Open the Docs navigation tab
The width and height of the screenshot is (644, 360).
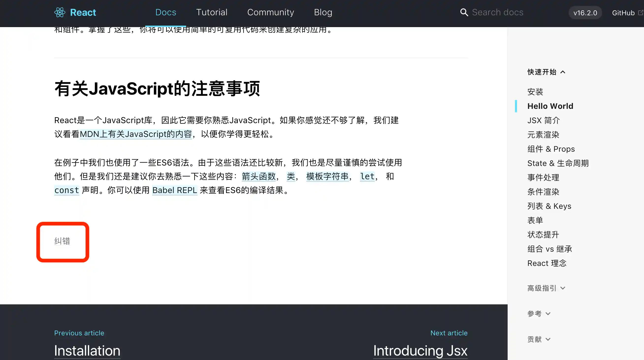tap(165, 12)
